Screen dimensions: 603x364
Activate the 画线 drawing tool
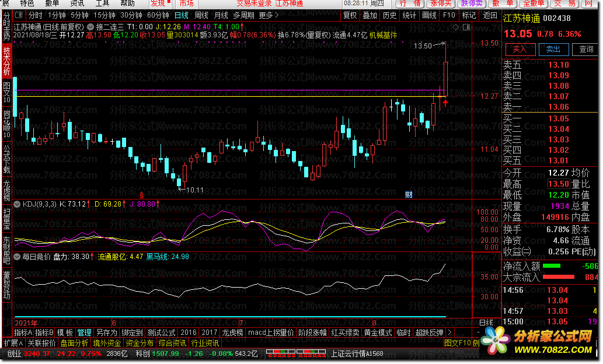pos(429,15)
